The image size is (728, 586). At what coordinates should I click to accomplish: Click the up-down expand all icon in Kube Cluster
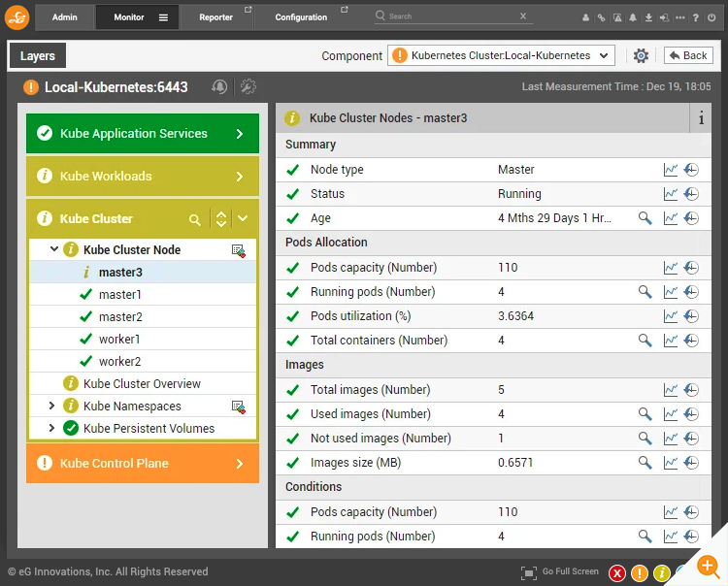click(221, 219)
